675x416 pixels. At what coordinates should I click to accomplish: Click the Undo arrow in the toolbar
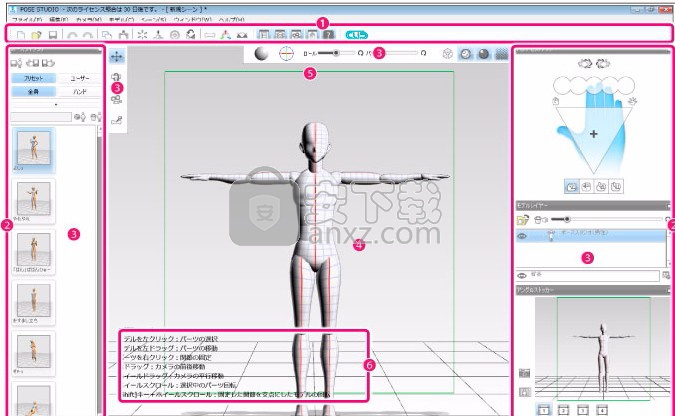click(72, 35)
